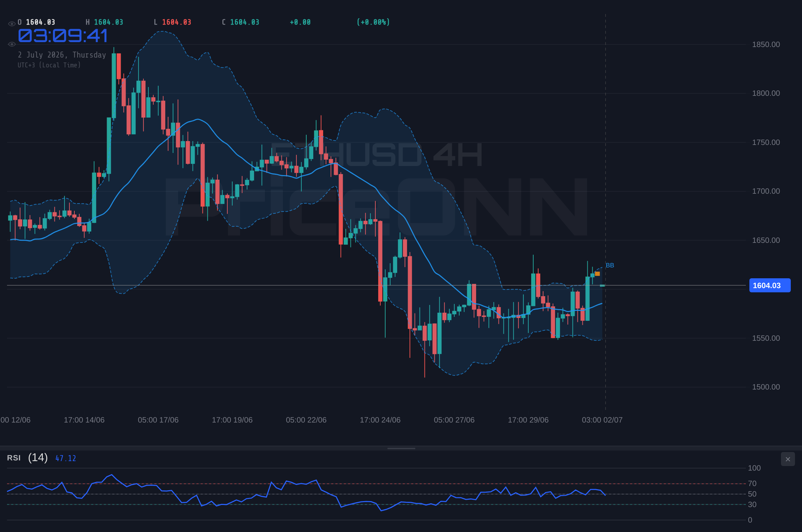The image size is (802, 532).
Task: Click the 1500.00 price axis label
Action: coord(766,387)
